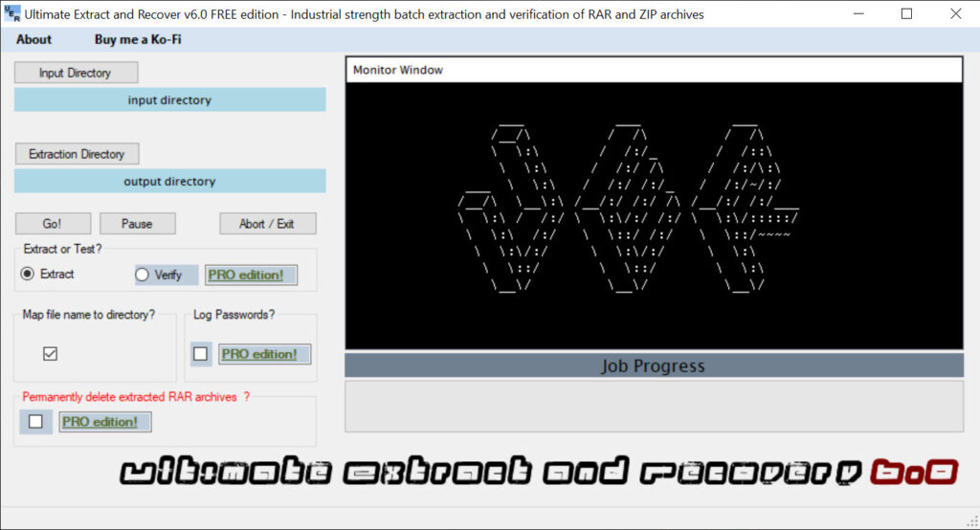The height and width of the screenshot is (530, 980).
Task: Minimize the application window
Action: [x=858, y=13]
